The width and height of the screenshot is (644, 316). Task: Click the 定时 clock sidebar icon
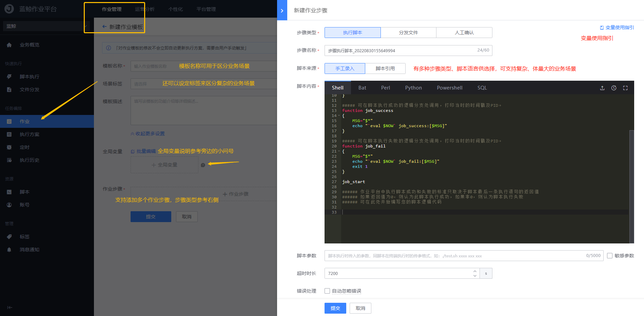point(9,147)
